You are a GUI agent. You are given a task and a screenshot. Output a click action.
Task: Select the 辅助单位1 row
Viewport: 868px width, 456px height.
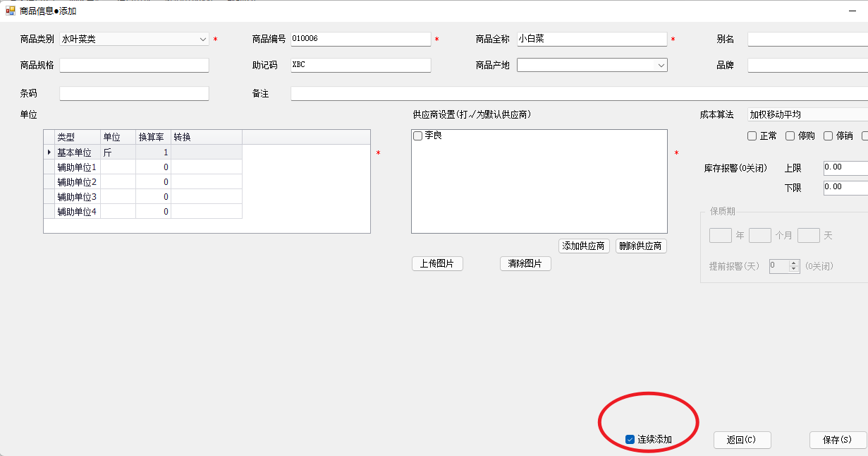(142, 167)
